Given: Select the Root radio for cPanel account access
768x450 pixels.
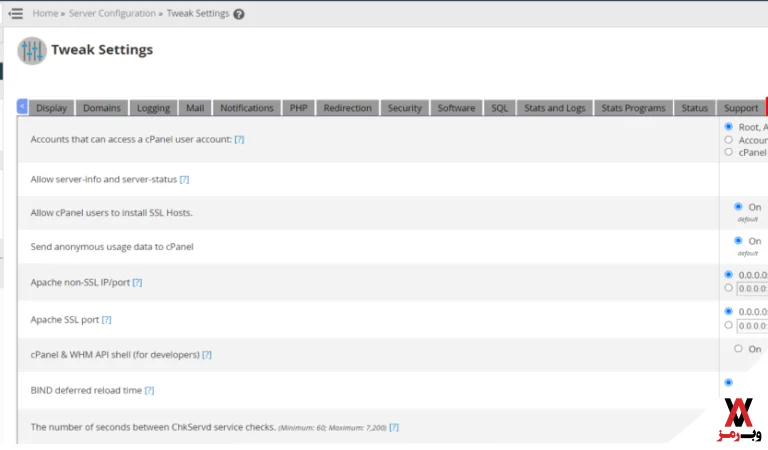Looking at the screenshot, I should coord(728,127).
